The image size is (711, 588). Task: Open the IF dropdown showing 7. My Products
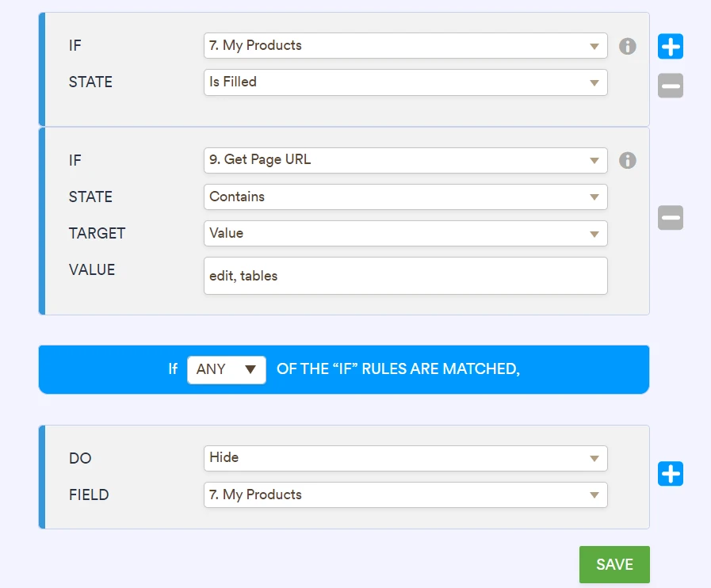pyautogui.click(x=405, y=46)
